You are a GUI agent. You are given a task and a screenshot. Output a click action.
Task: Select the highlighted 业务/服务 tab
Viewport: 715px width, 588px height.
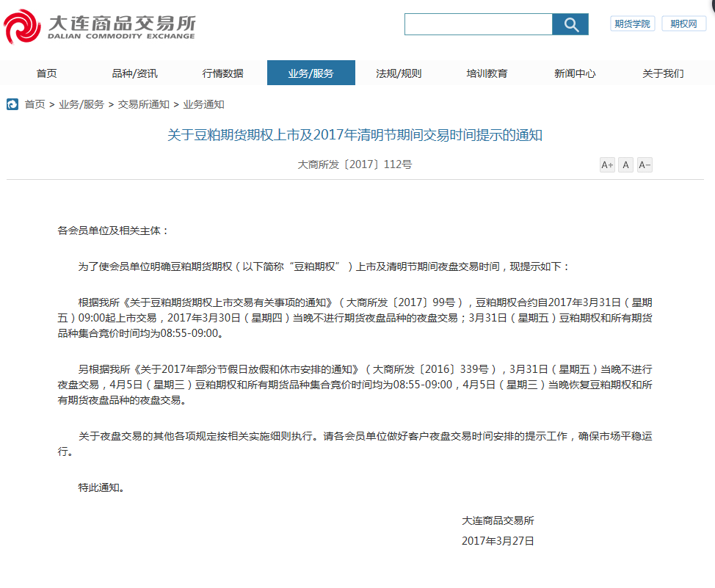click(x=311, y=73)
